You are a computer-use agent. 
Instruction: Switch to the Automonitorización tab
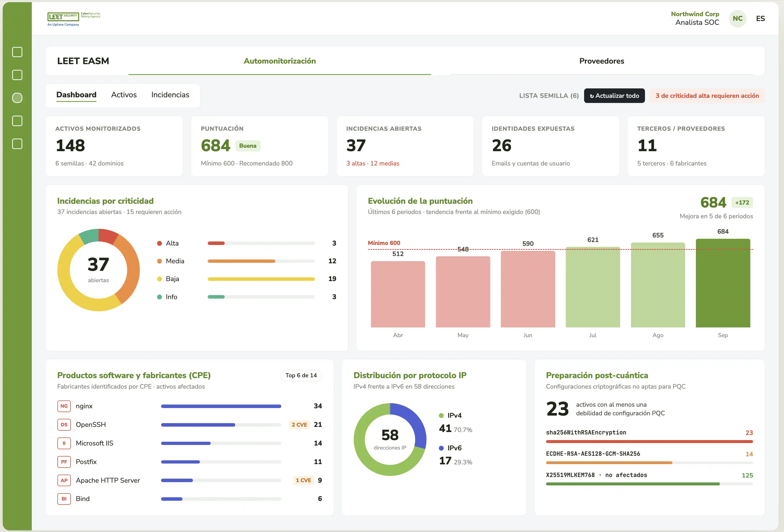(x=280, y=61)
